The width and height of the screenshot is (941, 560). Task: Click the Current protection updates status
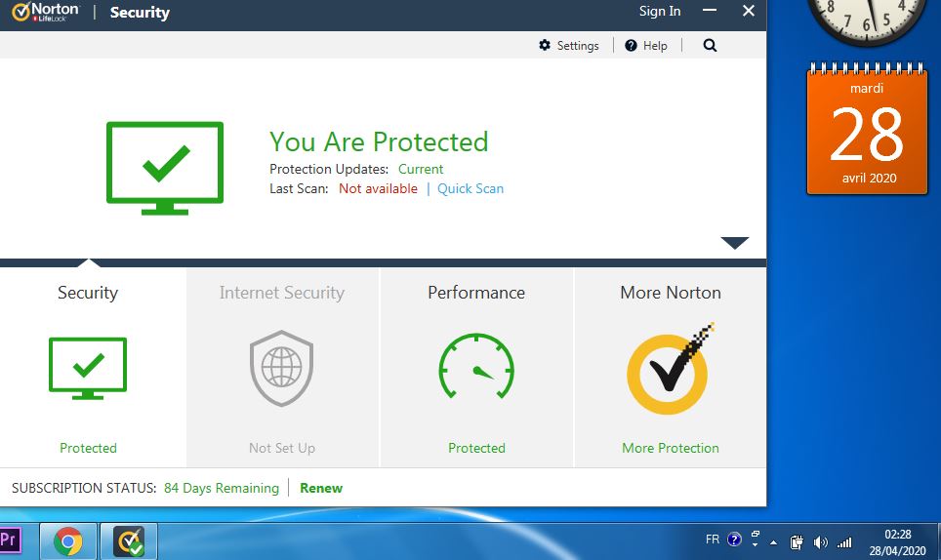point(421,169)
